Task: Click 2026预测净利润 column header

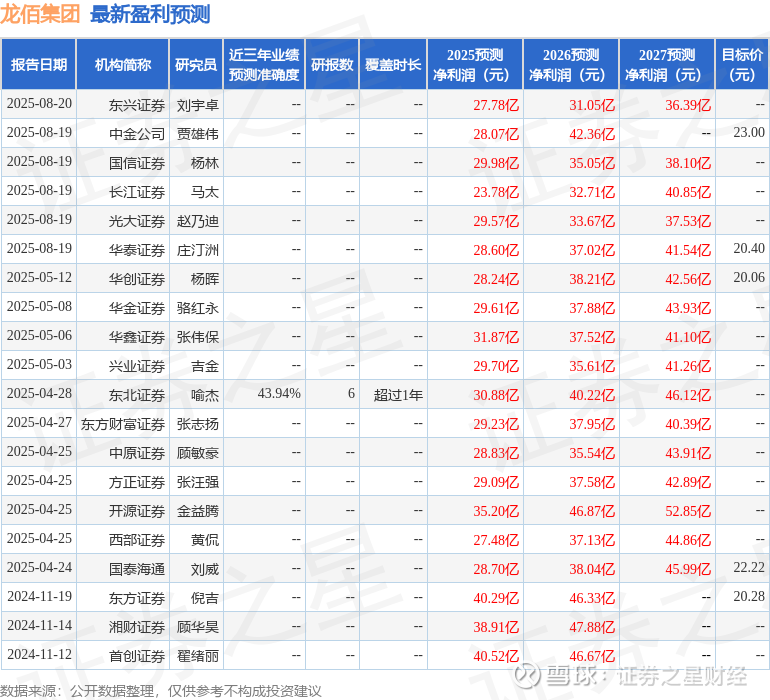Action: tap(571, 64)
